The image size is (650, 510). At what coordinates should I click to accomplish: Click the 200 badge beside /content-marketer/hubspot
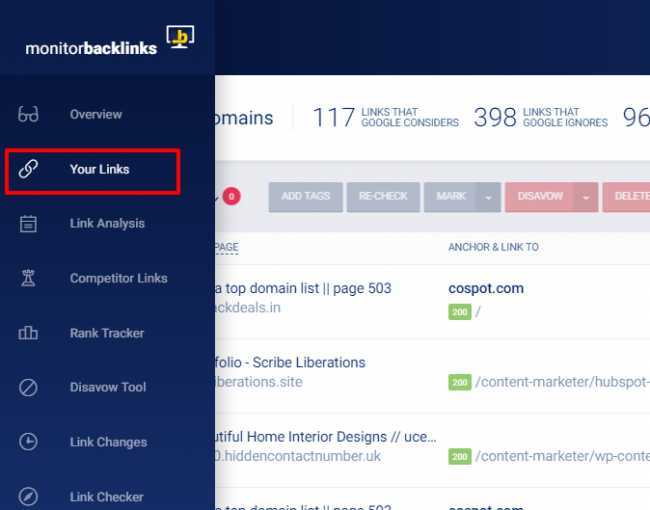(460, 382)
